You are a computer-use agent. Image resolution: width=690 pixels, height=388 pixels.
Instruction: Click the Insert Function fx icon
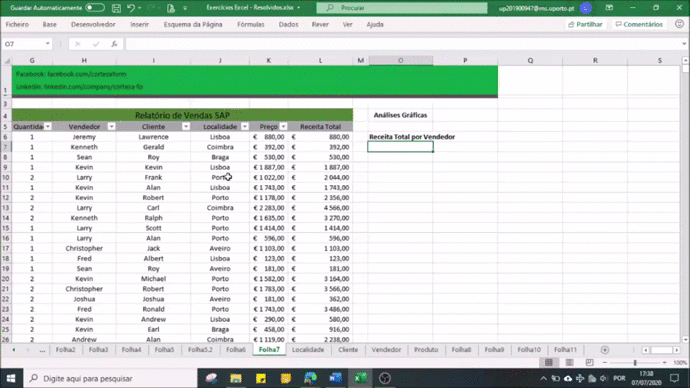pyautogui.click(x=114, y=44)
